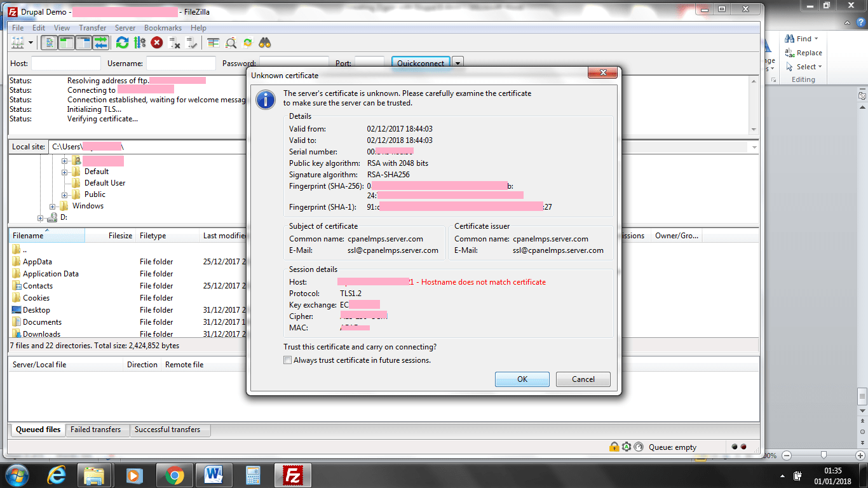Switch to the Successful transfers tab

pyautogui.click(x=167, y=430)
